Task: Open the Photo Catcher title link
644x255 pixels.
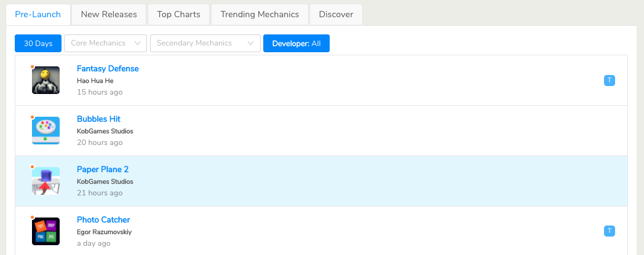Action: (103, 220)
